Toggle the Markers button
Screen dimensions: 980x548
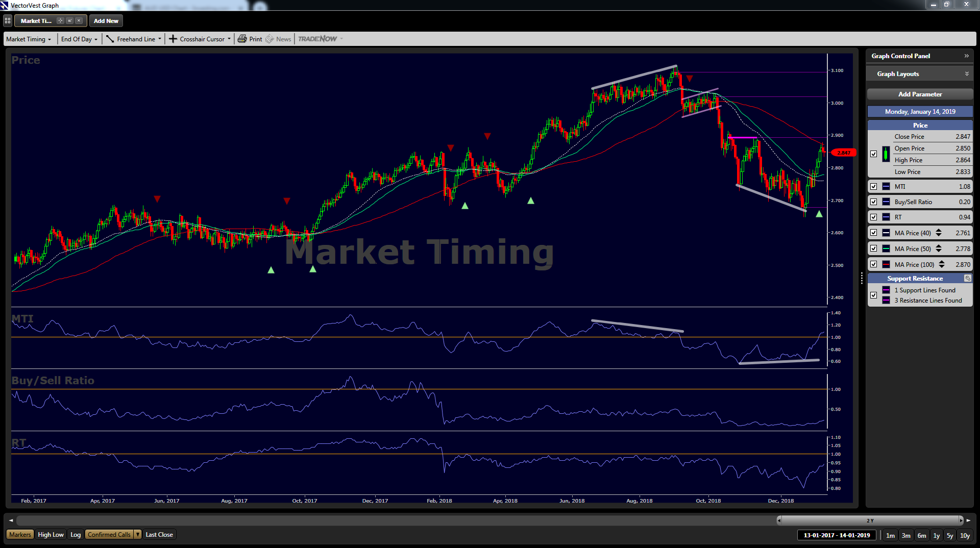click(x=20, y=535)
